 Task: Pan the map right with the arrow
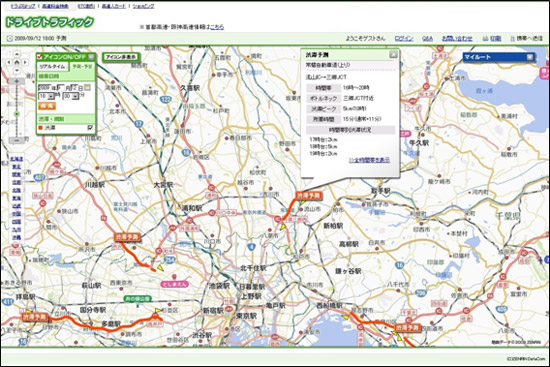(25, 62)
